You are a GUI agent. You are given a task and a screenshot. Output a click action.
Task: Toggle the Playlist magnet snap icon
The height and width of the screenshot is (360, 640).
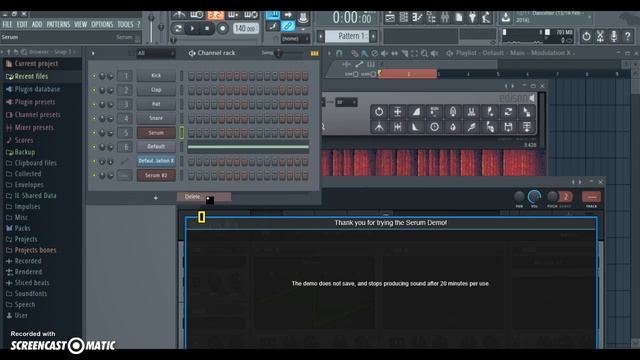pyautogui.click(x=339, y=53)
